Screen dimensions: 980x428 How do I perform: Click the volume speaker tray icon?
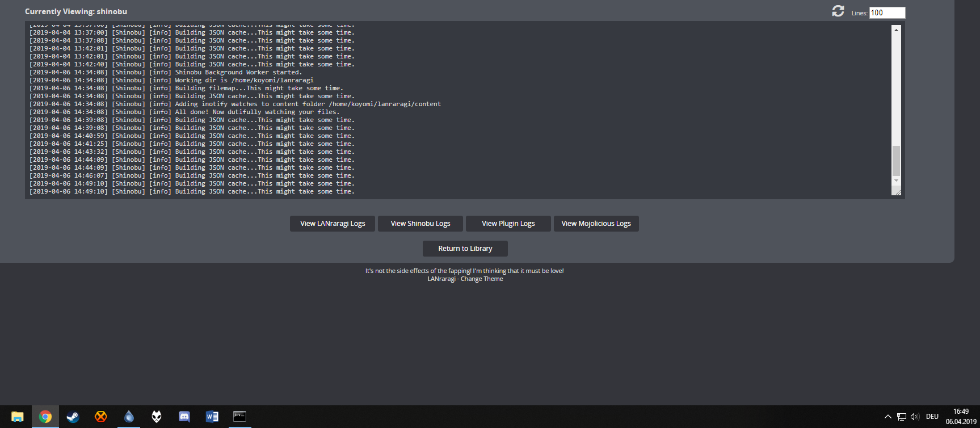coord(915,417)
